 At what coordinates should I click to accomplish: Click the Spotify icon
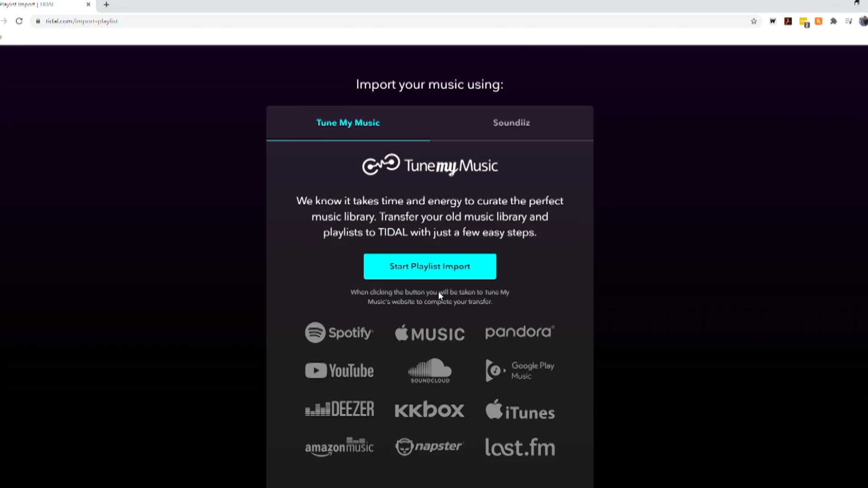point(340,333)
